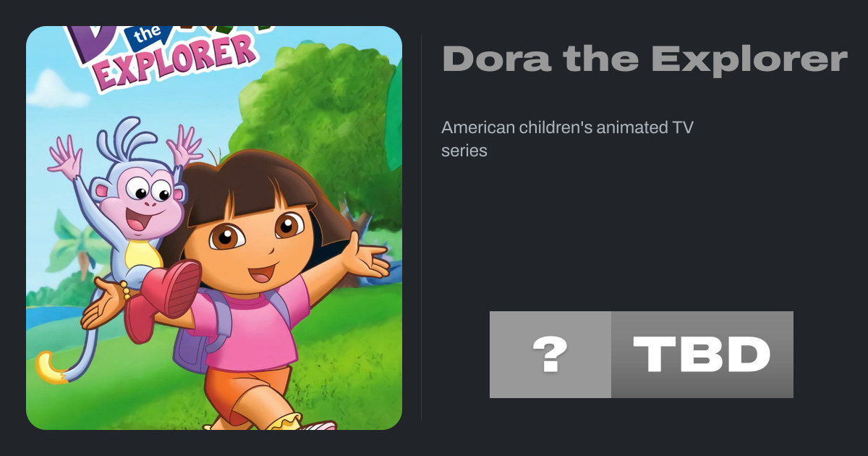The image size is (868, 456).
Task: Click Boots the monkey's face
Action: (141, 199)
